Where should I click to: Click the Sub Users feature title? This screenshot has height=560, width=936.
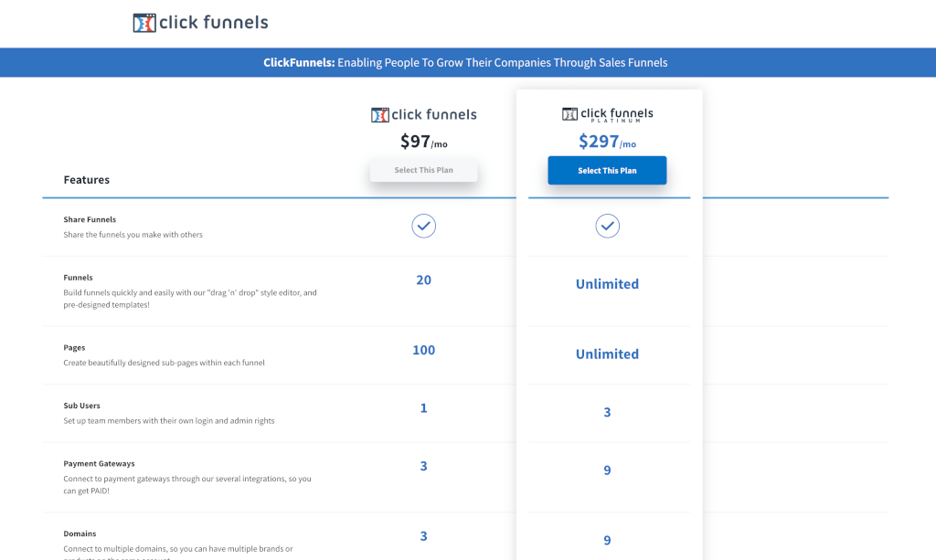81,406
